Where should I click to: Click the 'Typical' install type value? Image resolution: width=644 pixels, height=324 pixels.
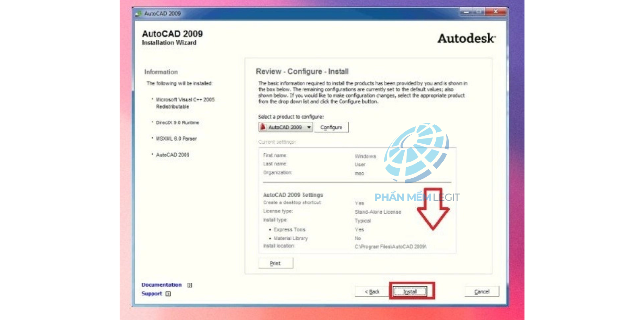363,221
